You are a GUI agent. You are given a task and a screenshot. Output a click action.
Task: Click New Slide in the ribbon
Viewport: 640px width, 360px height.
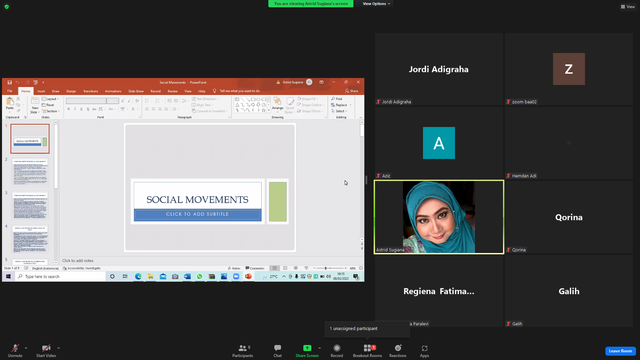[35, 105]
